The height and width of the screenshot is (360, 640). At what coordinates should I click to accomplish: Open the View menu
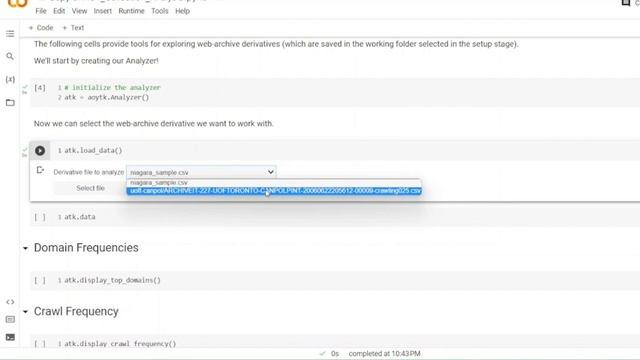[x=79, y=11]
